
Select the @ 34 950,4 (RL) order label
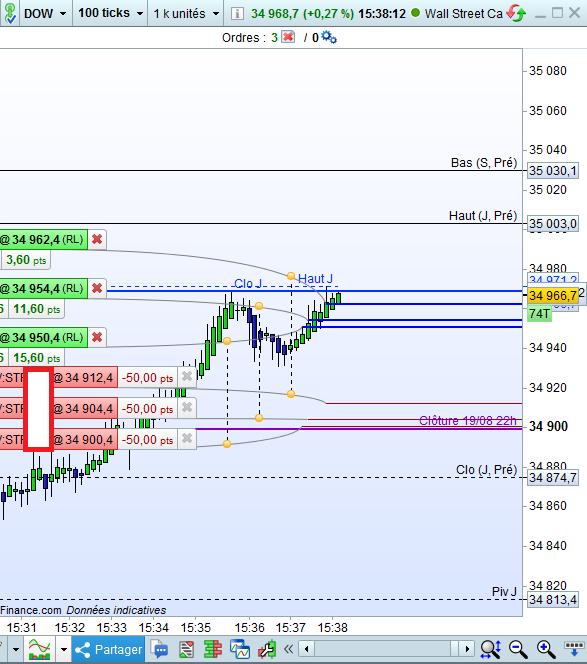[43, 338]
